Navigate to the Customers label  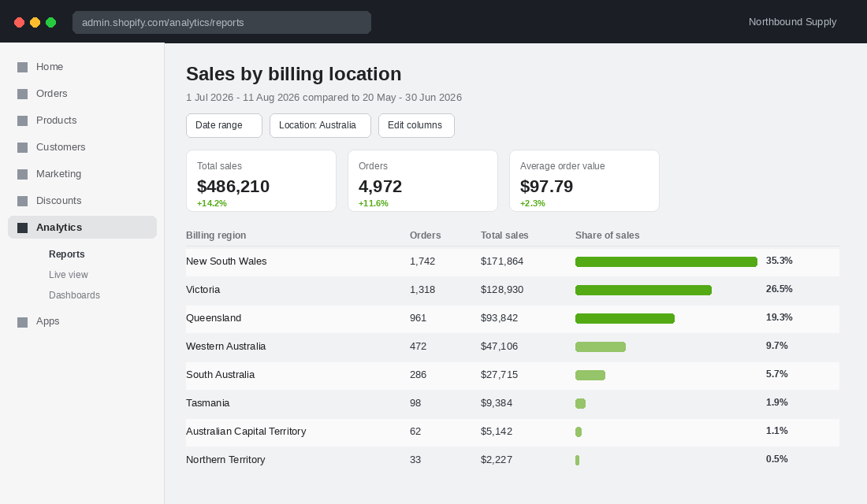tap(61, 147)
